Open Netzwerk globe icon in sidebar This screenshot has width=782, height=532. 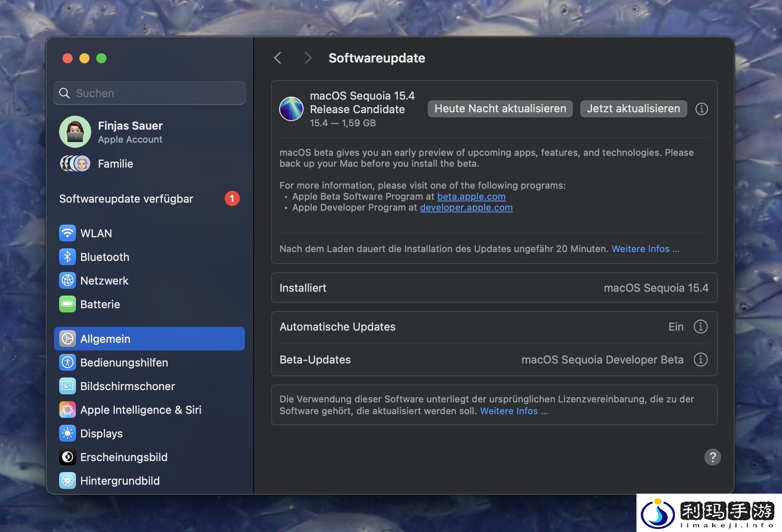68,280
